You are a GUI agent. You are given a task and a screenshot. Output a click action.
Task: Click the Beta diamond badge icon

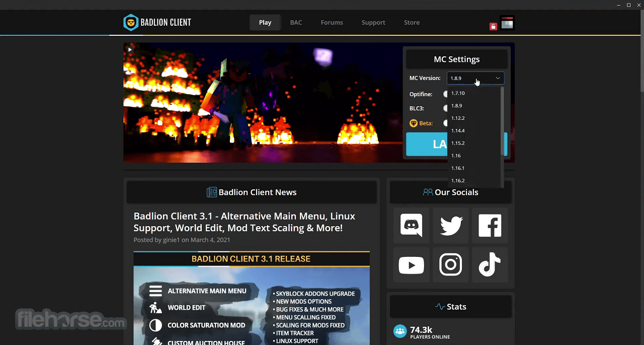tap(414, 123)
